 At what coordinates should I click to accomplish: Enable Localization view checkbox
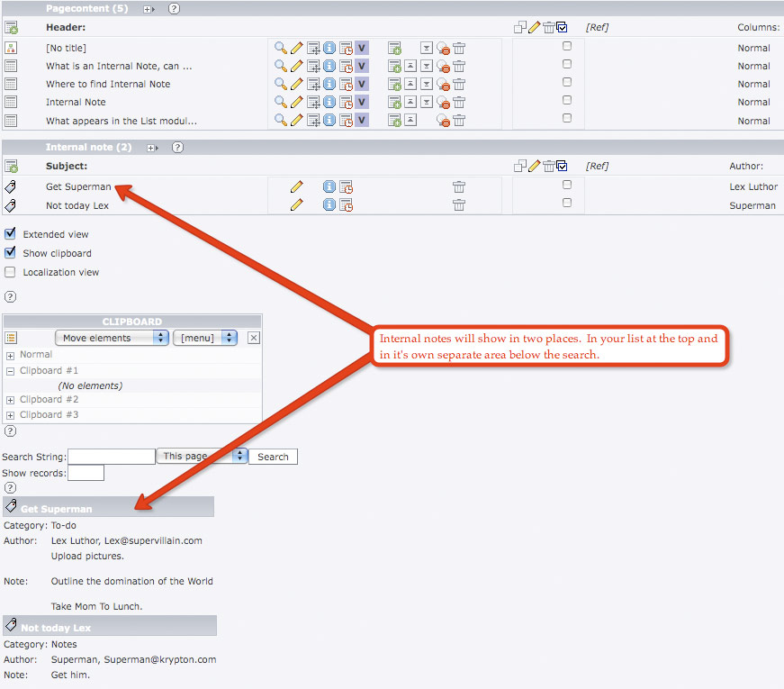point(11,272)
